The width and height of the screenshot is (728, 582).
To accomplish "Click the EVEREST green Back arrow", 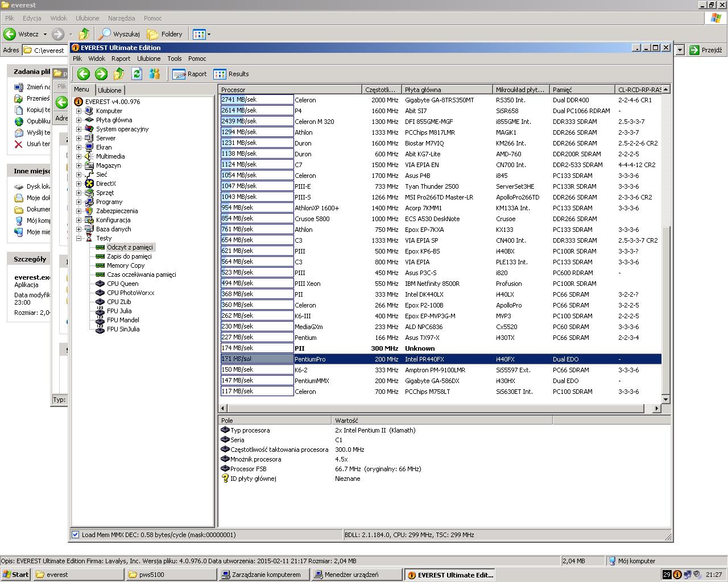I will [84, 74].
